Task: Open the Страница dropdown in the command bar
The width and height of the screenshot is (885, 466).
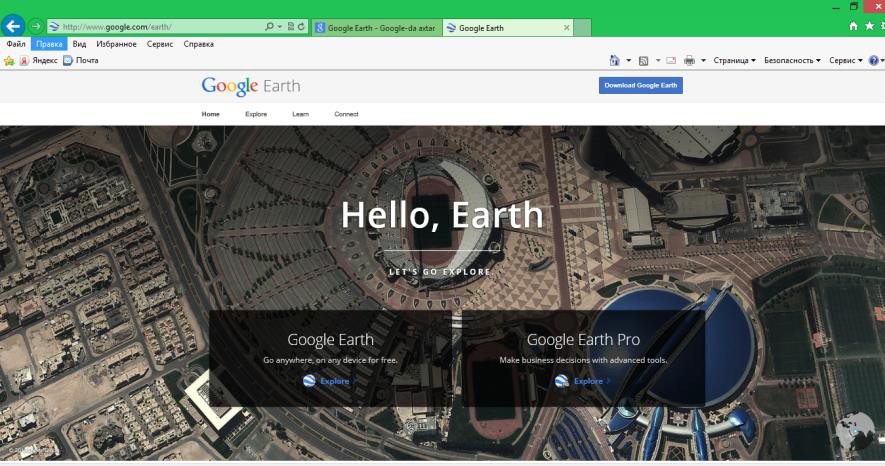Action: 734,60
